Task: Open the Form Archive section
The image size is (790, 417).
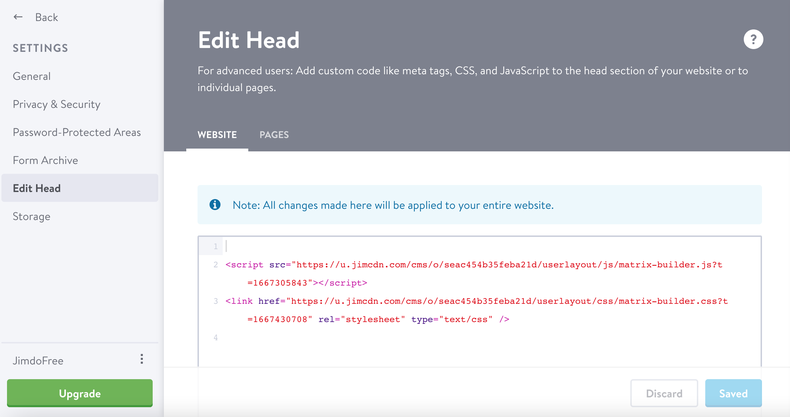Action: (x=45, y=160)
